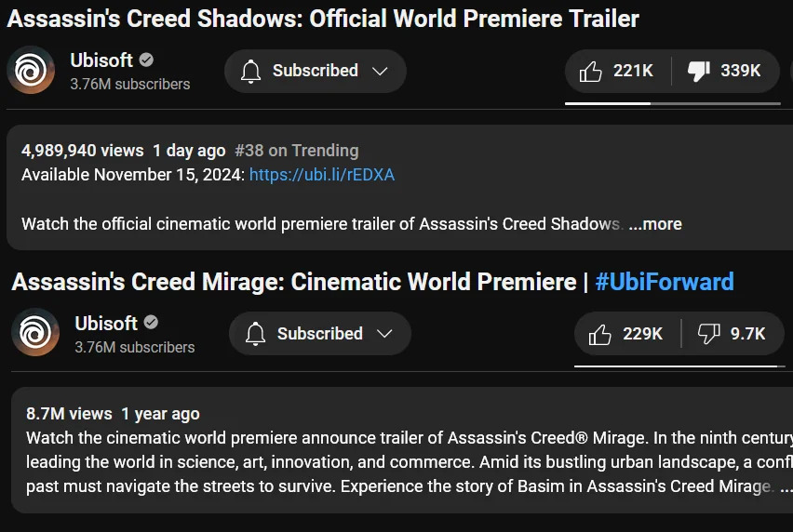Click like-dislike ratio bar under Shadows ratings
The height and width of the screenshot is (532, 793).
(673, 103)
